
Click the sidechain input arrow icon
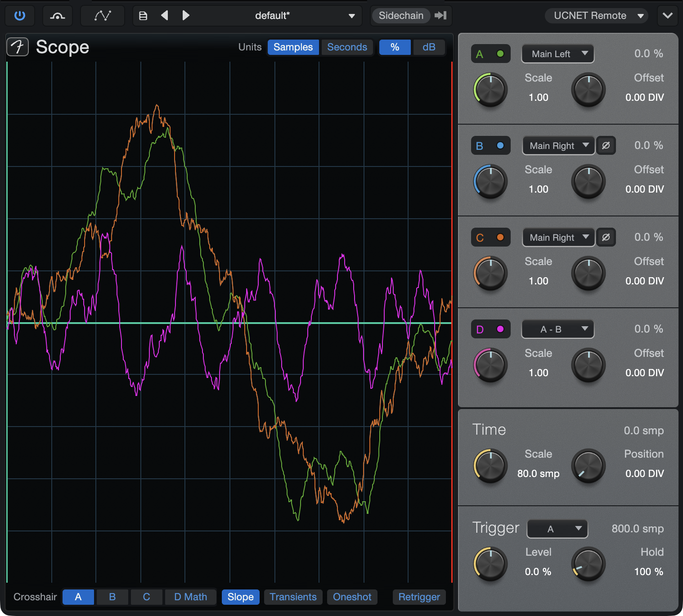click(440, 16)
